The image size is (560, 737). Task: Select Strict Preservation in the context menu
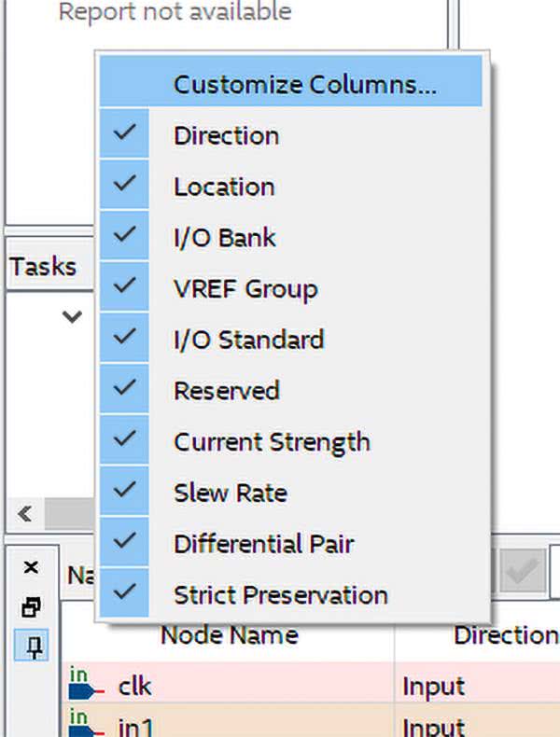coord(280,594)
